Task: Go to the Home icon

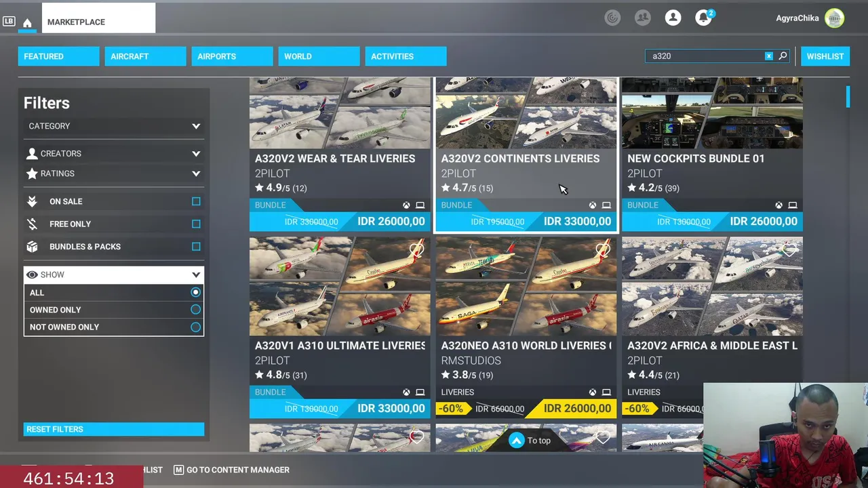Action: coord(27,23)
